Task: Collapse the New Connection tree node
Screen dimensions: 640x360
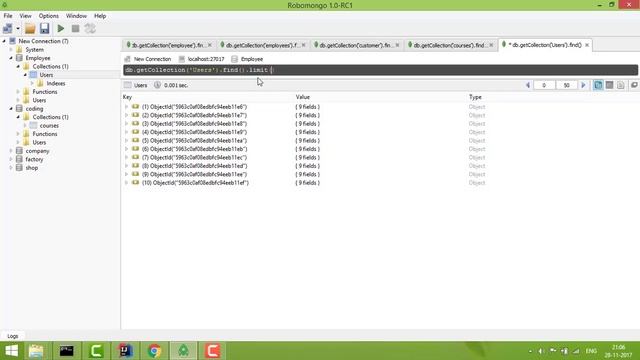Action: point(4,41)
